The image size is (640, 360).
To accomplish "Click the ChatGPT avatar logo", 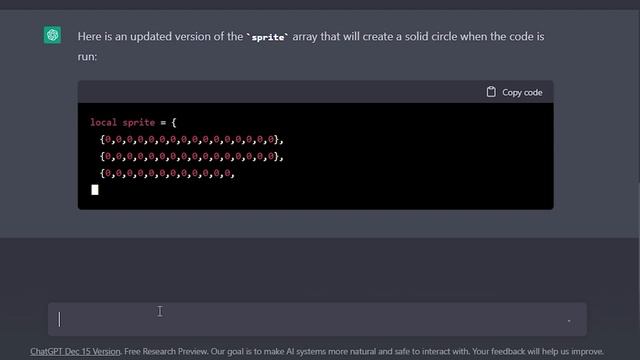I will pos(52,35).
